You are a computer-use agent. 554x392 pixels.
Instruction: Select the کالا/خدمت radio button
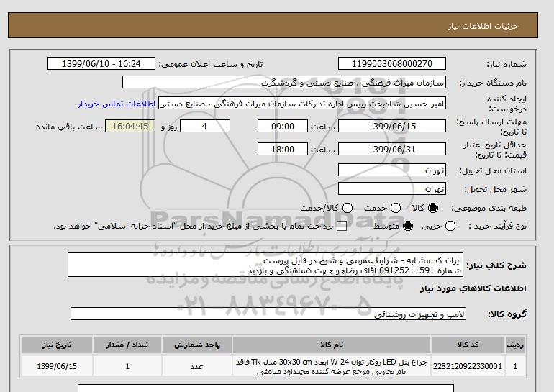click(348, 208)
